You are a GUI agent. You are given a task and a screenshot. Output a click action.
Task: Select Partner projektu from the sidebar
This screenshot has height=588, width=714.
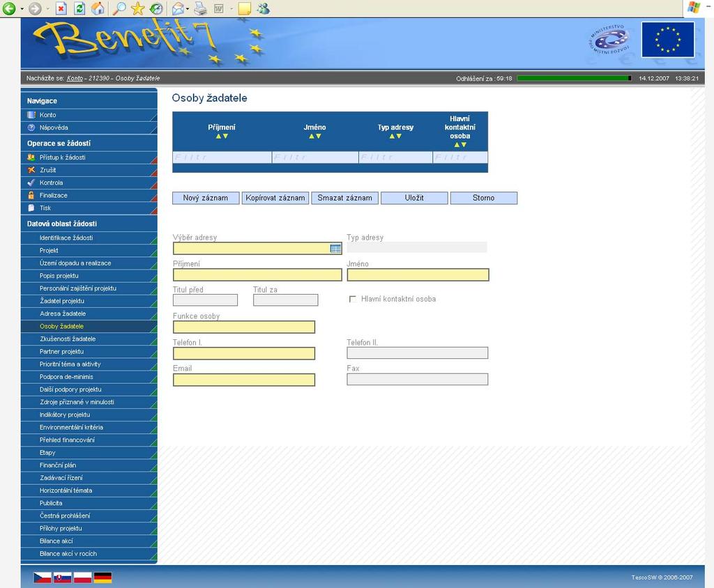pyautogui.click(x=89, y=351)
